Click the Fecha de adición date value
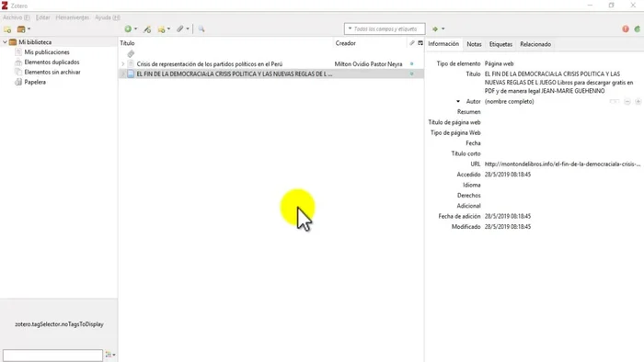The height and width of the screenshot is (362, 644). (x=508, y=216)
